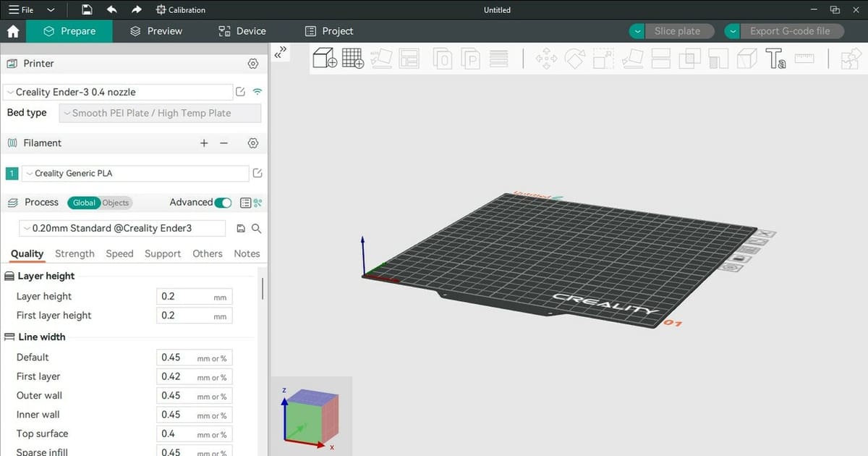The image size is (868, 456).
Task: Undo the last action
Action: [111, 10]
